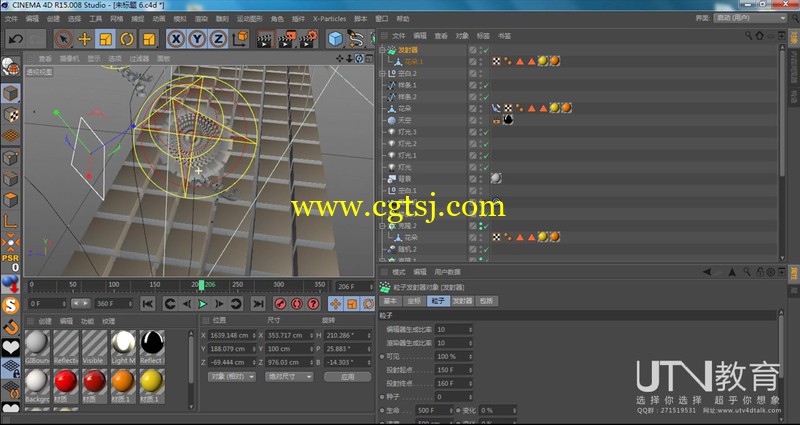Click the orange S snap icon

point(11,306)
